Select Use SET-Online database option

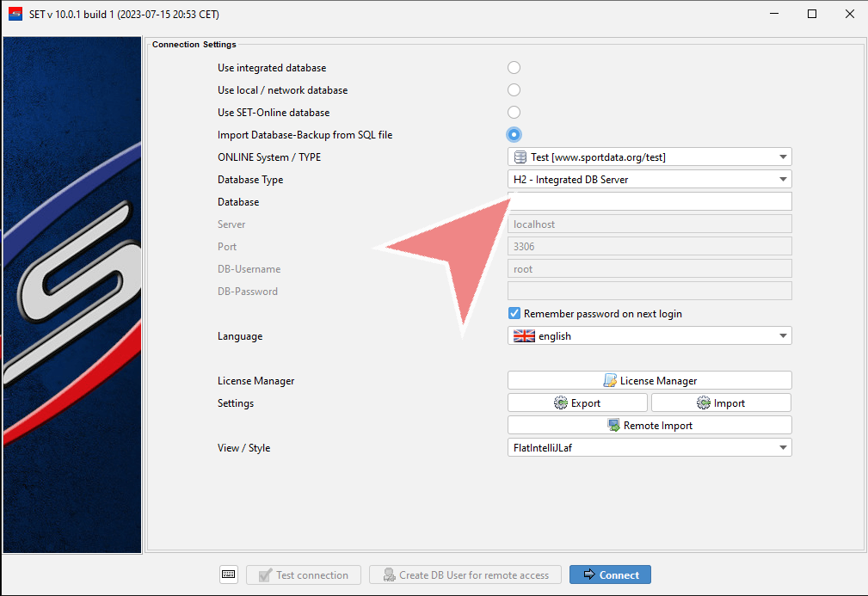pyautogui.click(x=514, y=113)
